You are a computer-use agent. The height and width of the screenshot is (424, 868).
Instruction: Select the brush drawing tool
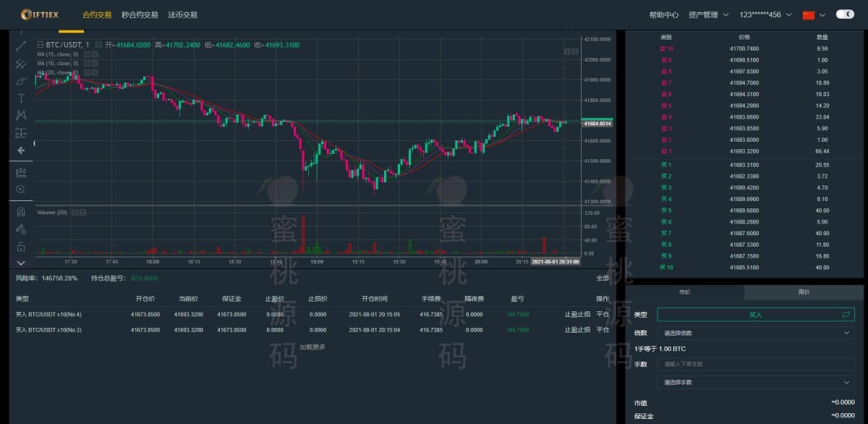coord(20,80)
